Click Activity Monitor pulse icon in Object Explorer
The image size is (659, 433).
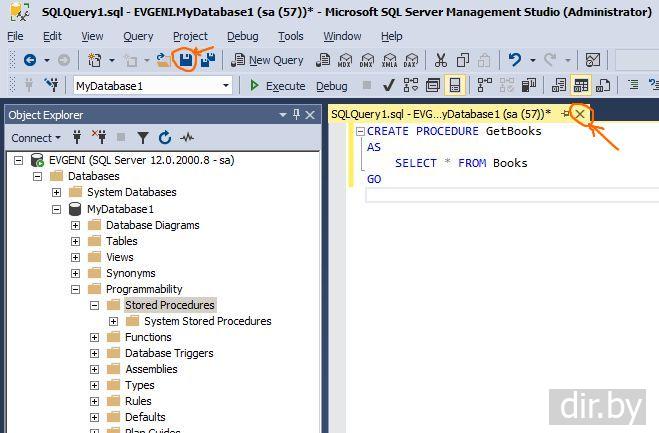point(187,137)
